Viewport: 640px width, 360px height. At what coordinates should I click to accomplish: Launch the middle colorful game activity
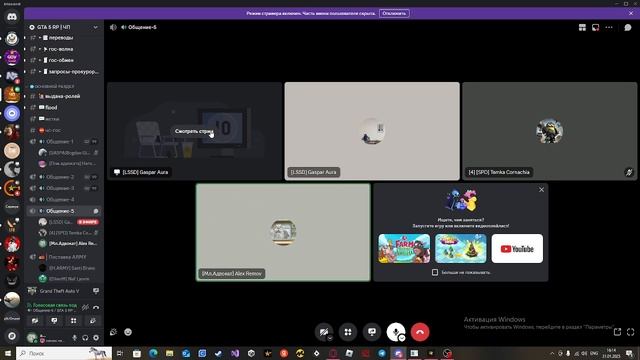point(460,249)
